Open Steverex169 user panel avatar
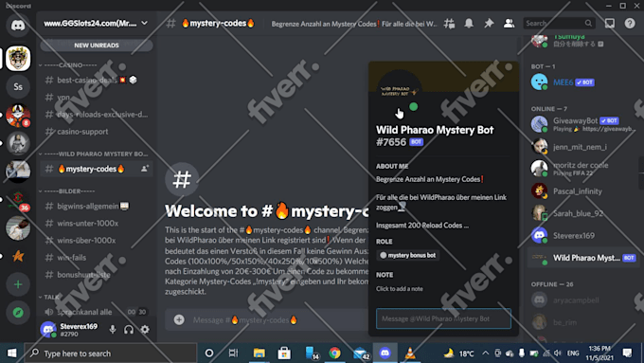Viewport: 644px width, 363px height. point(48,329)
